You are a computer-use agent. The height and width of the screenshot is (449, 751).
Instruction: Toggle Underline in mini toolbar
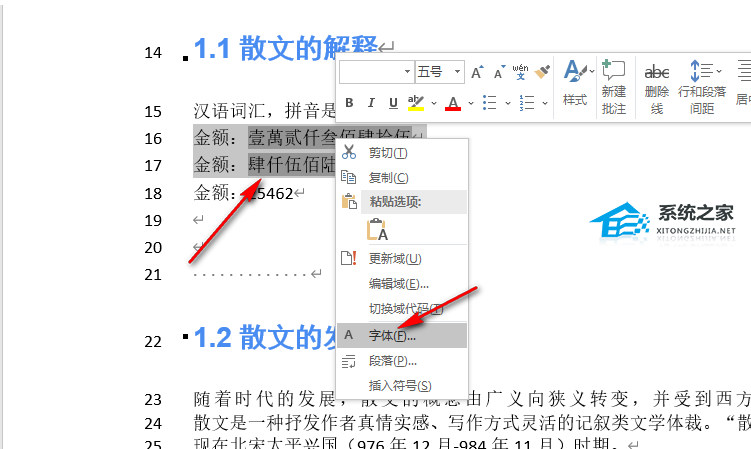[x=393, y=103]
